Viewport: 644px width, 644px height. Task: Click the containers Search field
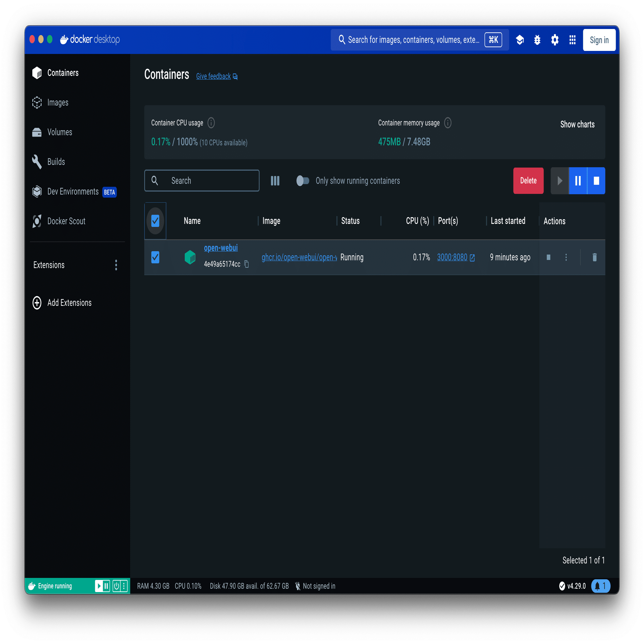(202, 181)
